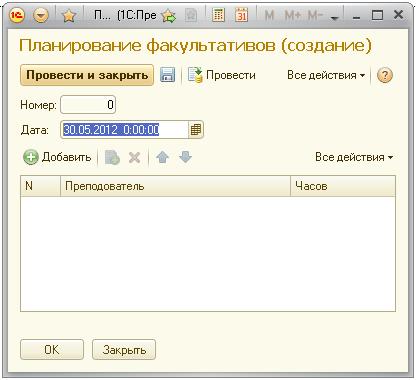Save document using the floppy disk icon
The image size is (418, 380).
coord(167,75)
